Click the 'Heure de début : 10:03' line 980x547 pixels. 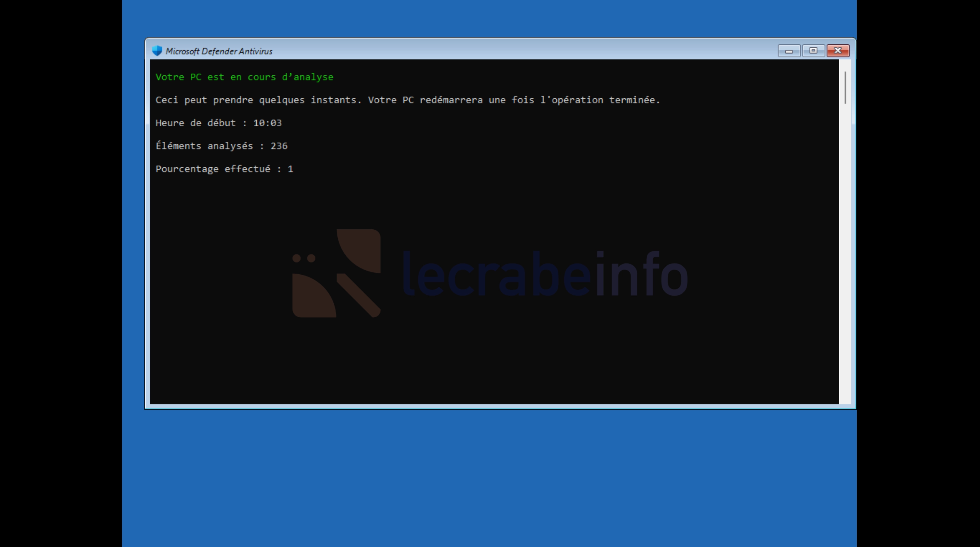click(x=218, y=123)
